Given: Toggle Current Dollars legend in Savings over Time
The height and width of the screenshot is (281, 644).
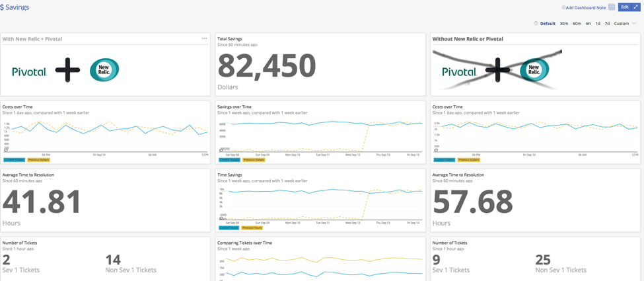Looking at the screenshot, I should click(x=230, y=159).
